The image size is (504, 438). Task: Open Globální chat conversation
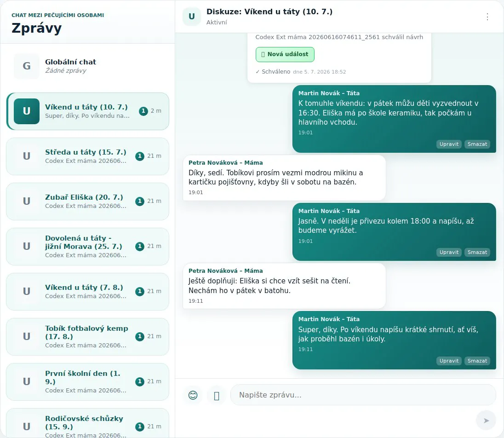[88, 66]
